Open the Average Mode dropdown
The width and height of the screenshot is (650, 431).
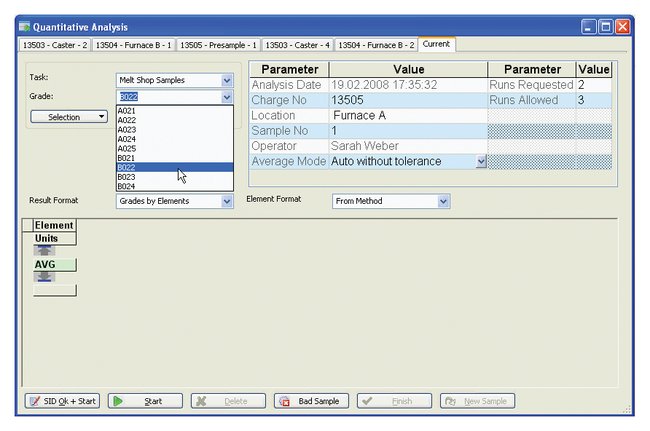click(481, 161)
